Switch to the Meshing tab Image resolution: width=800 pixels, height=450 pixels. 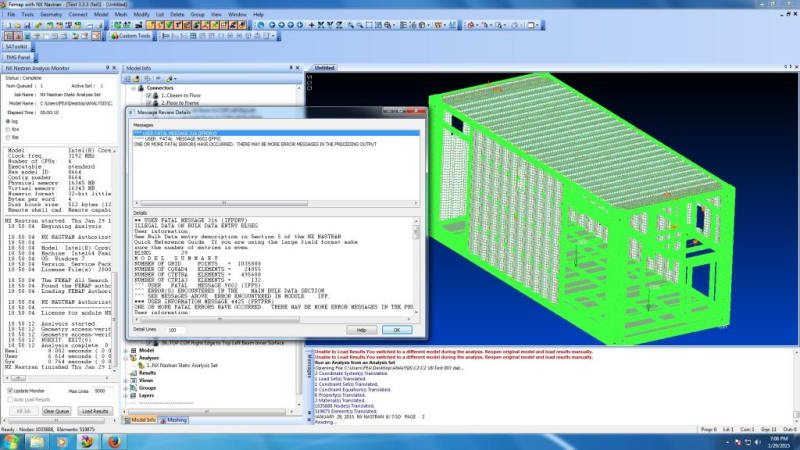pyautogui.click(x=173, y=420)
